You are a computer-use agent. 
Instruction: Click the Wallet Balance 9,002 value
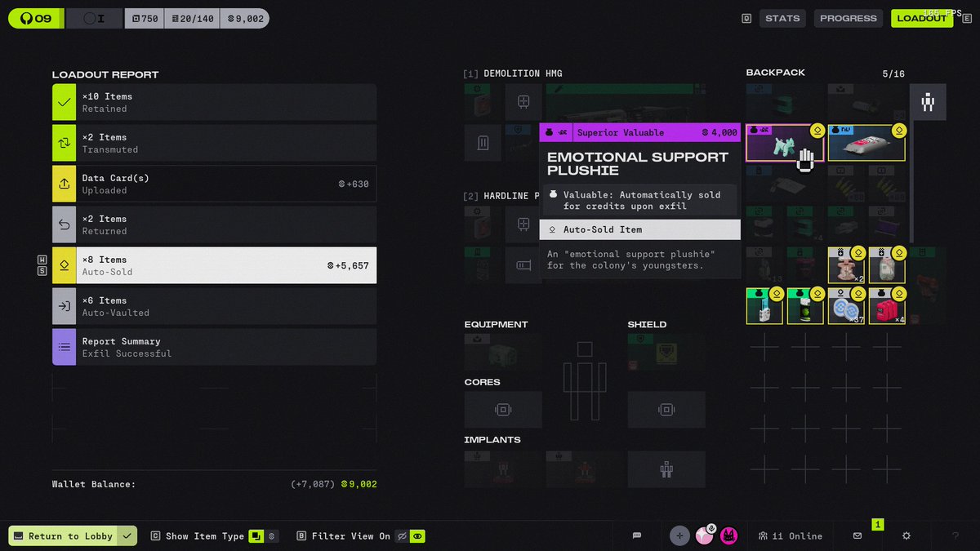[x=359, y=484]
